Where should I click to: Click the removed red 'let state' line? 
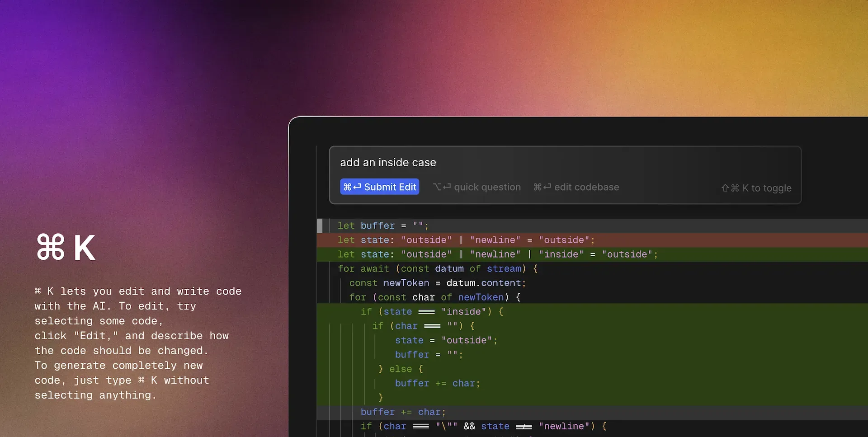[466, 240]
